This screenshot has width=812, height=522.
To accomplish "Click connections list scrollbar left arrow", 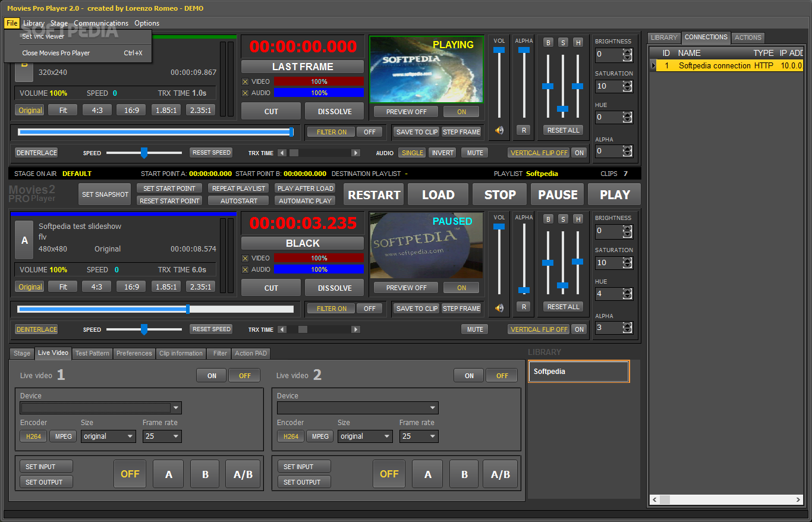I will click(653, 499).
